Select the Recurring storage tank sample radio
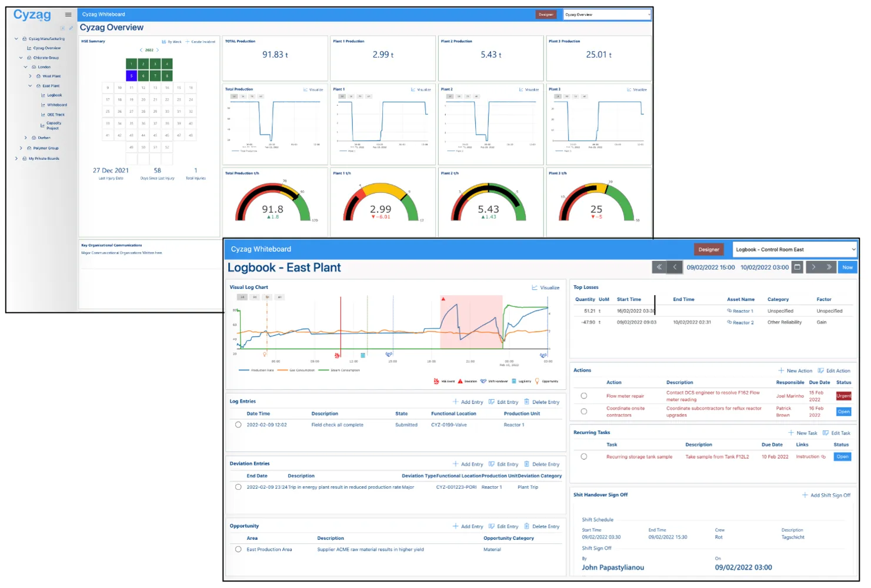Viewport: 871px width, 588px height. pos(584,456)
